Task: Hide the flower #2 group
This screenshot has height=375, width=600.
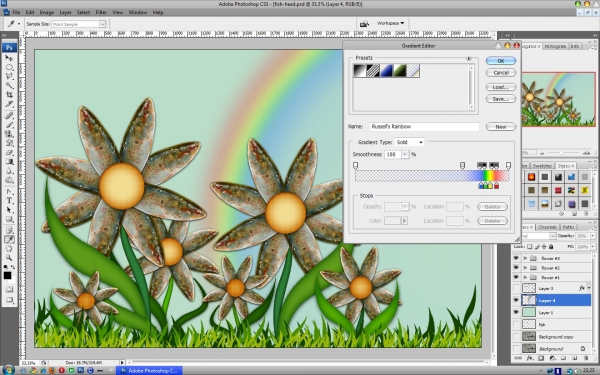Action: [516, 267]
